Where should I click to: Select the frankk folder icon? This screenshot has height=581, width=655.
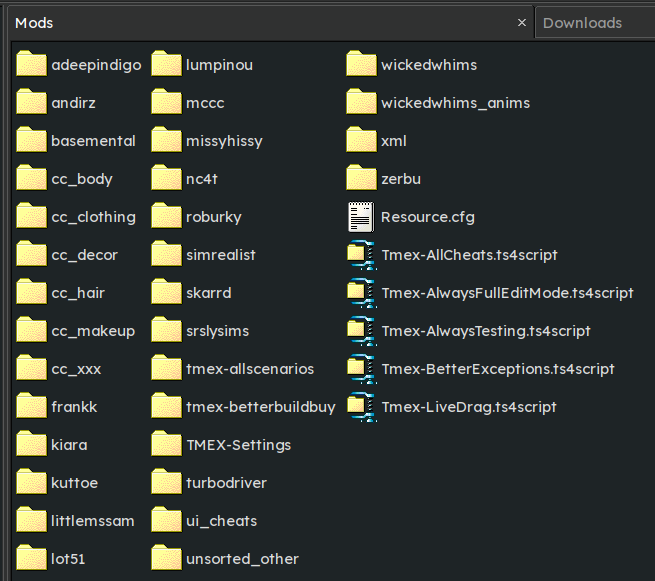(x=31, y=406)
